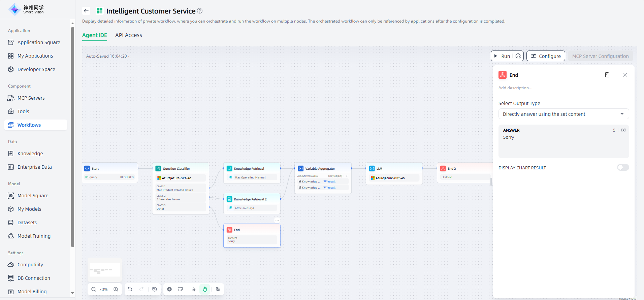The height and width of the screenshot is (300, 644).
Task: Undo the last canvas change
Action: [130, 289]
